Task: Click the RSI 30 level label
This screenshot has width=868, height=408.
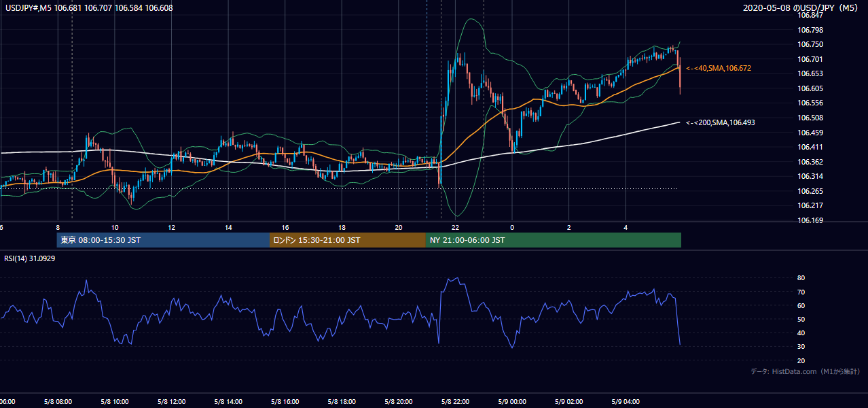Action: 801,346
